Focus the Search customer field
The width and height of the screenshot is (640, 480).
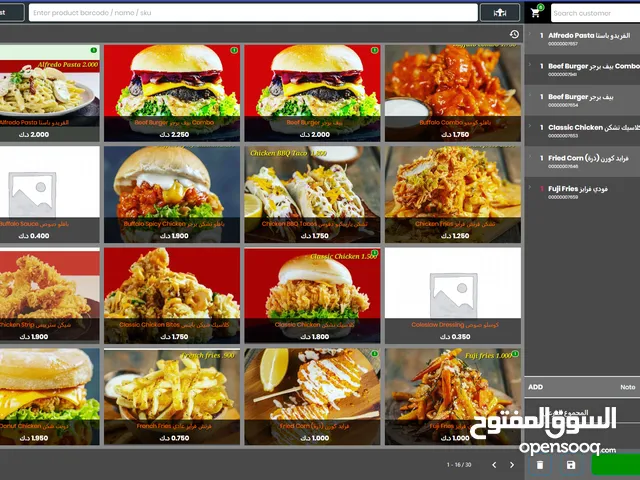596,13
